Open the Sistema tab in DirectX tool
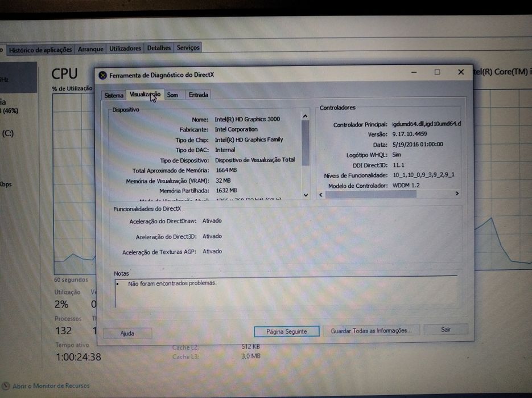This screenshot has height=398, width=532. pos(114,95)
